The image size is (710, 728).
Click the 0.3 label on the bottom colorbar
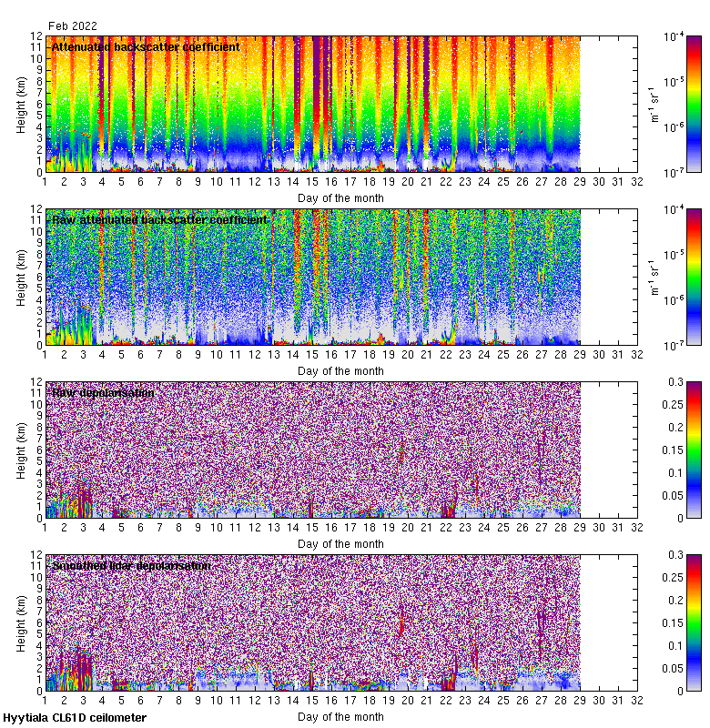tap(675, 554)
